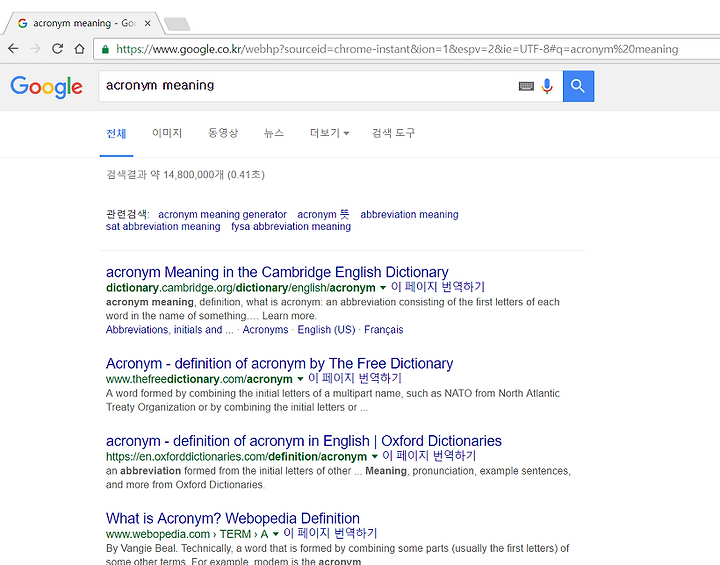Open the Acronyms sitelink
Screen dimensions: 720x565
tap(265, 330)
